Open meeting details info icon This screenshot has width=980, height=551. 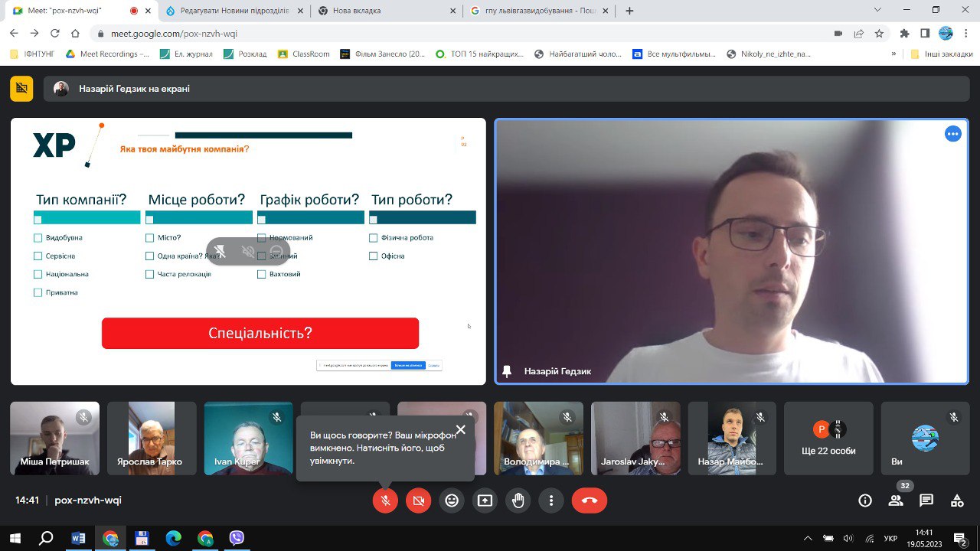click(x=865, y=500)
